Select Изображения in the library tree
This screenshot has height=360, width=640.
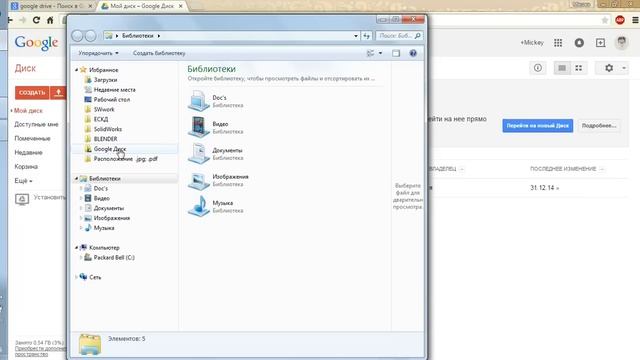click(x=111, y=218)
